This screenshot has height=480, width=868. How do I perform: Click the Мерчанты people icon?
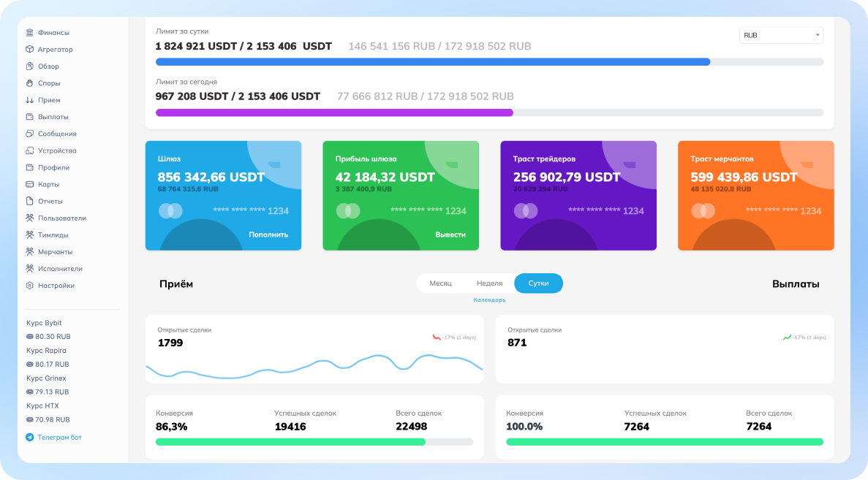[30, 251]
